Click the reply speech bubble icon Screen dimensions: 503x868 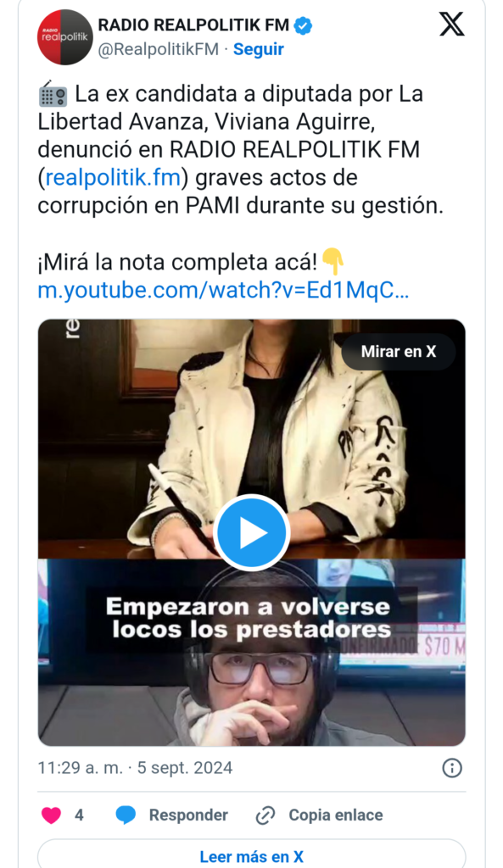click(126, 815)
